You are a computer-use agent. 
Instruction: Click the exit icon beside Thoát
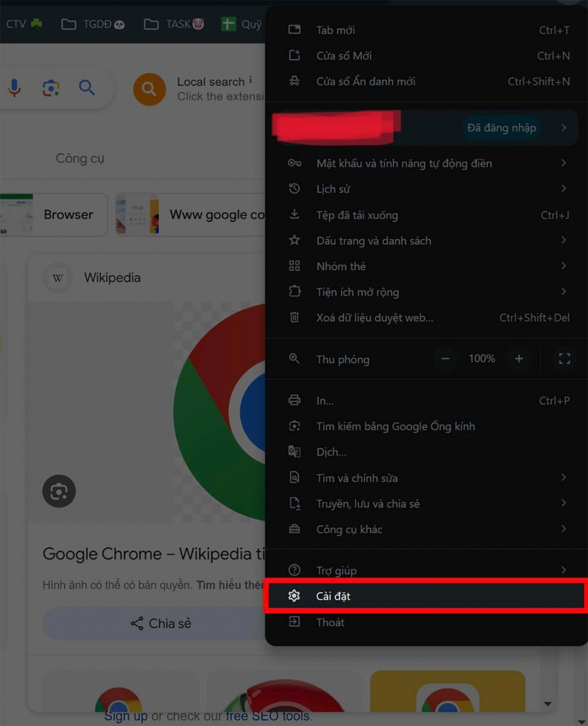tap(294, 621)
